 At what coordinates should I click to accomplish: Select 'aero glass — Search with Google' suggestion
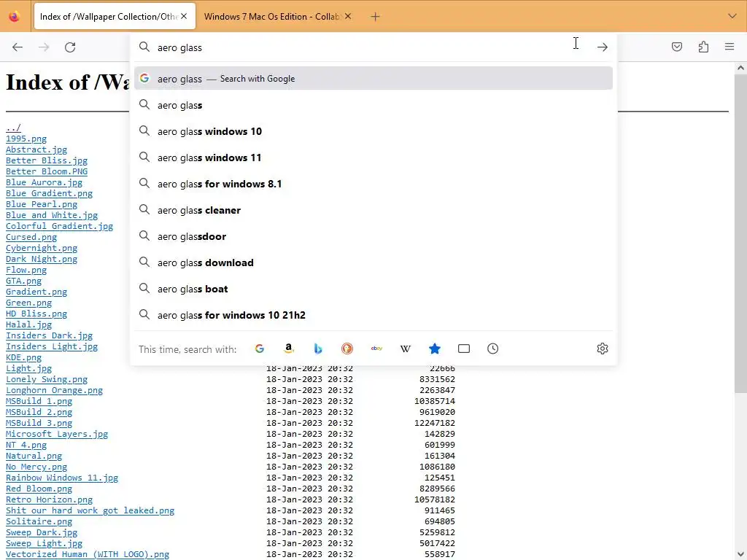coord(373,78)
